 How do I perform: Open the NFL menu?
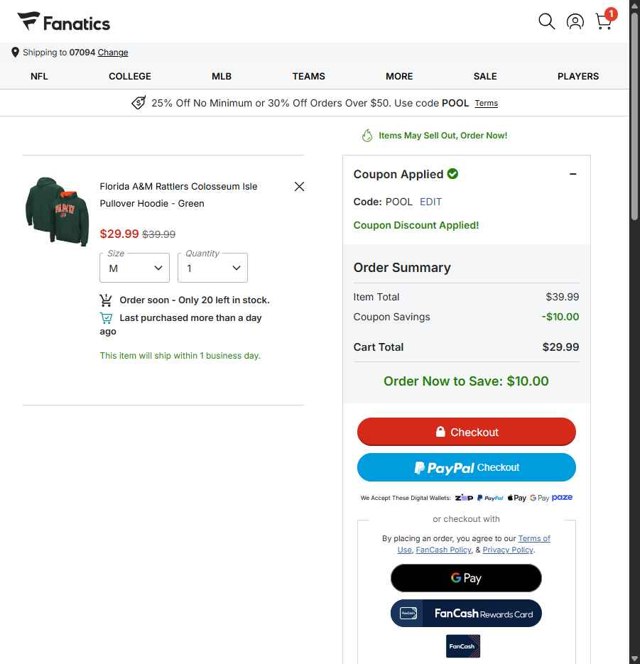[39, 76]
